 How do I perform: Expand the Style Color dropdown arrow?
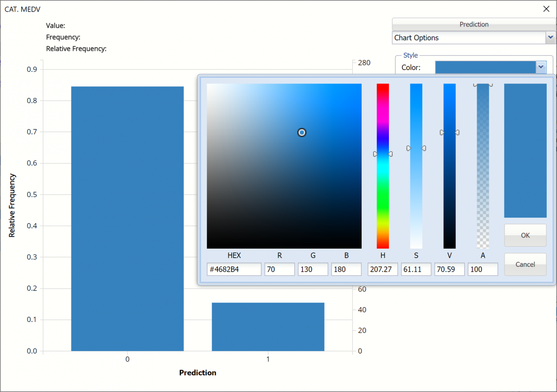[x=541, y=67]
